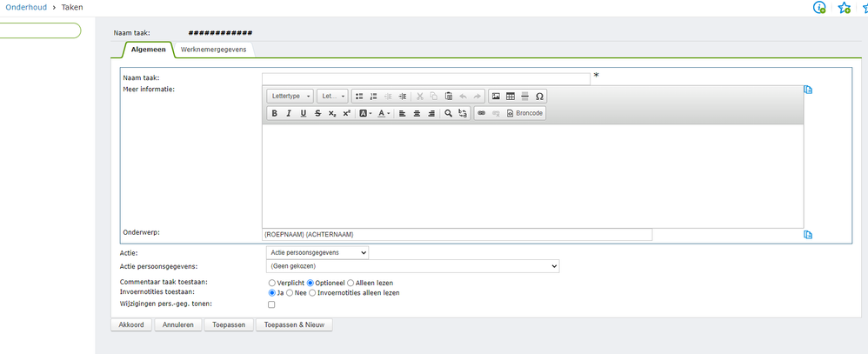Image resolution: width=868 pixels, height=354 pixels.
Task: Click the info icon in the header
Action: coord(819,7)
